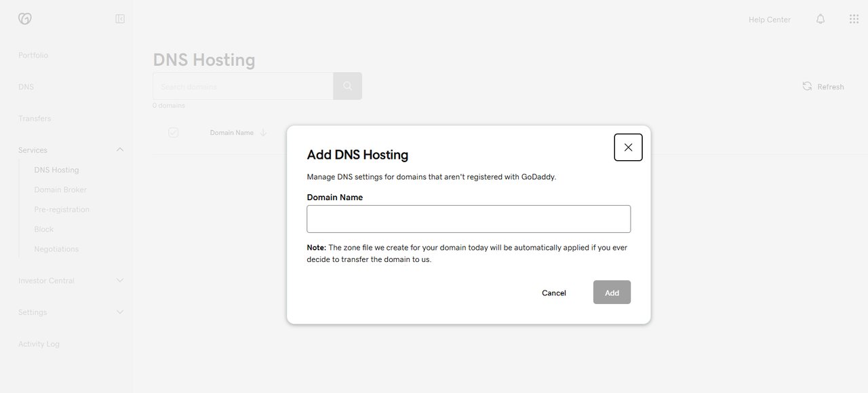The image size is (868, 393).
Task: Click the GoDaddy logo icon
Action: [x=25, y=19]
